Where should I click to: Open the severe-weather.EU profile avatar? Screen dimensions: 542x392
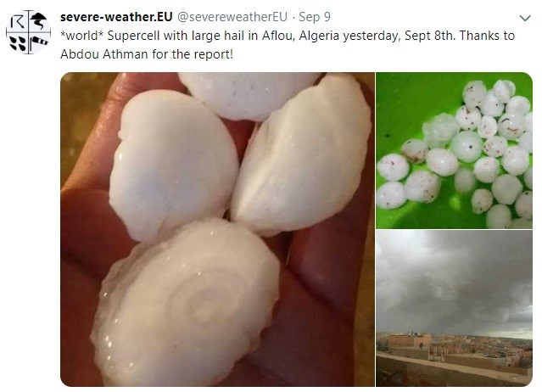(28, 32)
